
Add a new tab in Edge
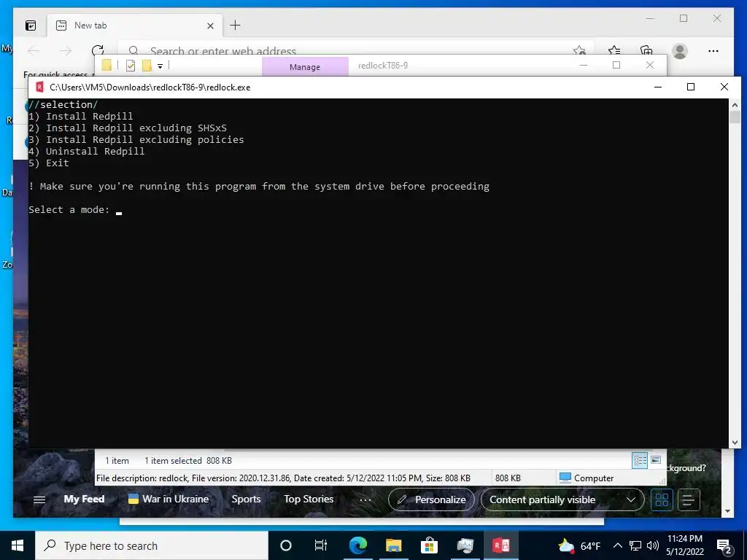(236, 26)
